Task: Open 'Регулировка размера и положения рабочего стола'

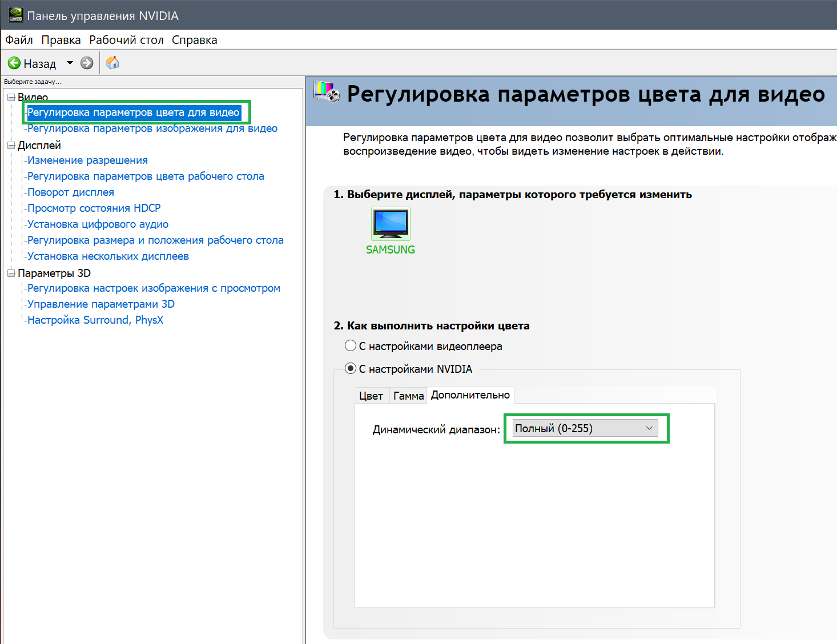Action: (x=155, y=240)
